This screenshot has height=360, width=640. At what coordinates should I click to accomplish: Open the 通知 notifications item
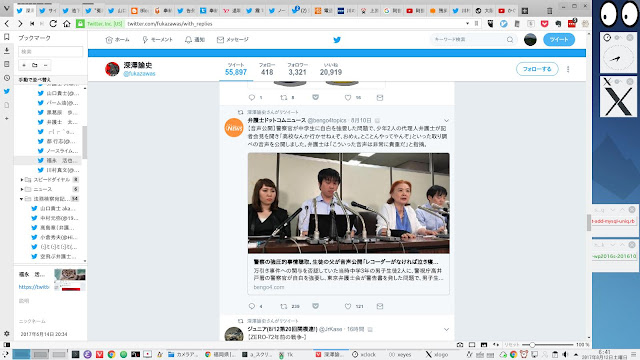point(195,40)
